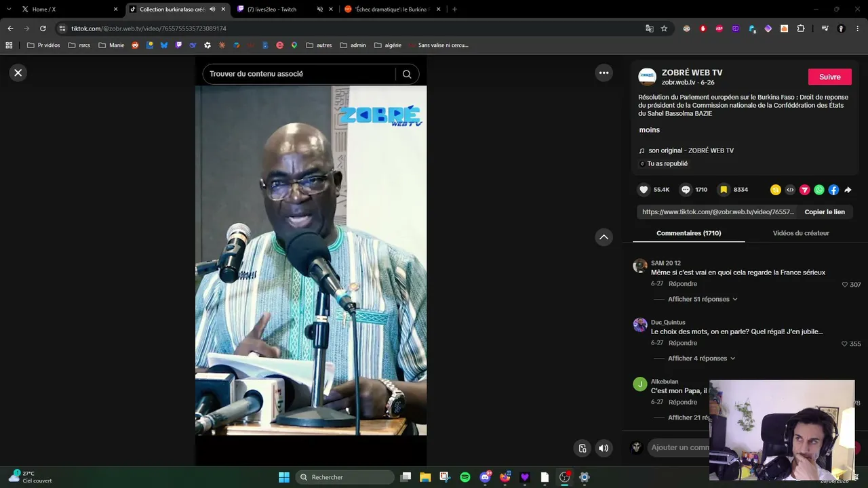Click the comment bubble icon showing 1710
Viewport: 868px width, 488px height.
(x=686, y=190)
